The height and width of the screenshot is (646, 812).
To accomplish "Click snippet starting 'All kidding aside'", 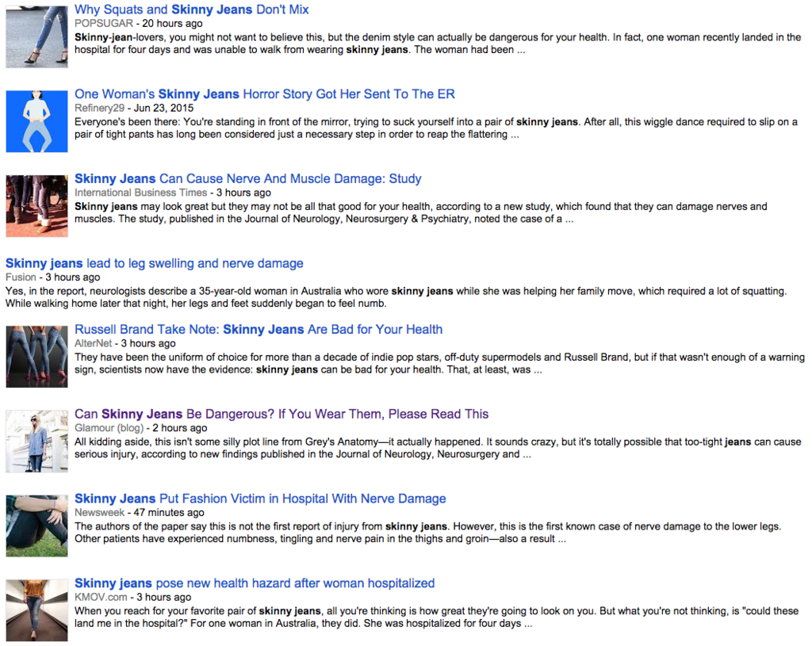I will click(x=438, y=448).
